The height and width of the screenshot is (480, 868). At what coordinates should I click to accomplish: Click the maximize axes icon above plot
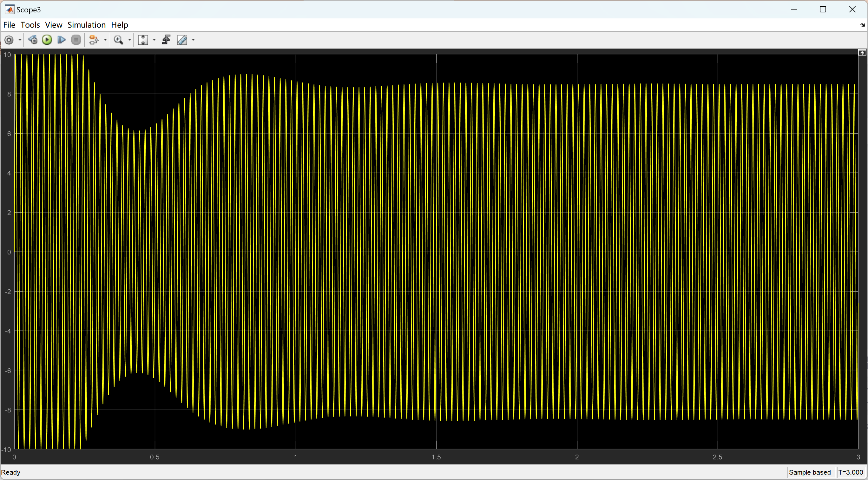[862, 53]
